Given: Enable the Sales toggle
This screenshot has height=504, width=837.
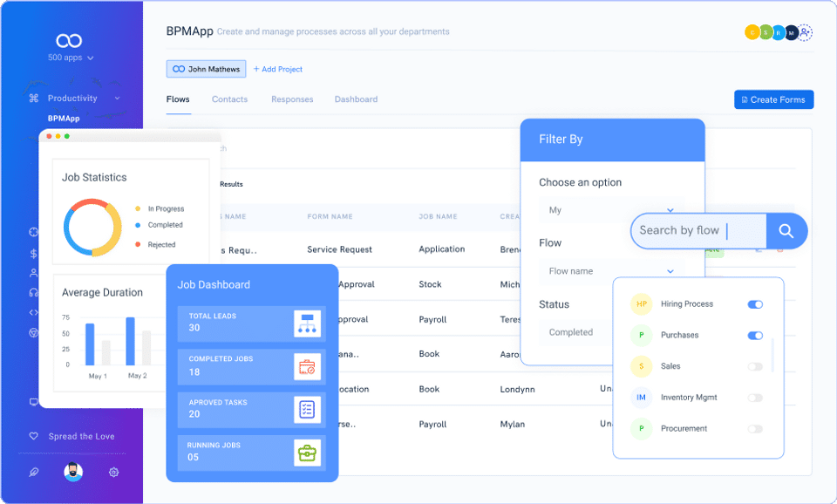Looking at the screenshot, I should [x=755, y=366].
